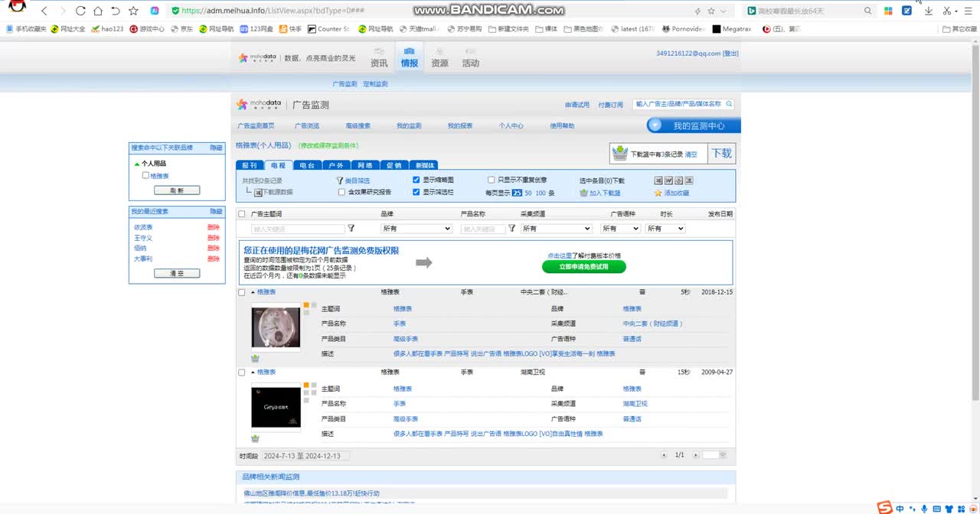Click the funnel icon after the 广告主题词 keyword field

coord(351,229)
